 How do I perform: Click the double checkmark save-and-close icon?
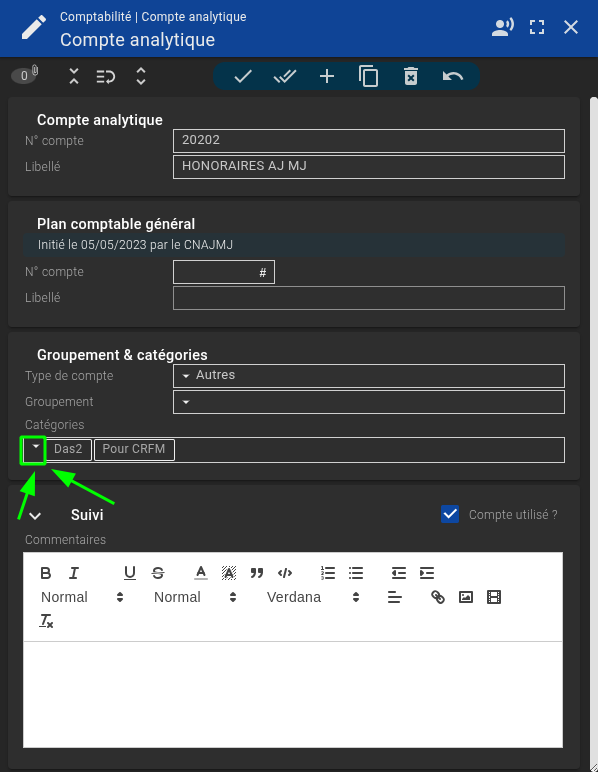point(285,76)
